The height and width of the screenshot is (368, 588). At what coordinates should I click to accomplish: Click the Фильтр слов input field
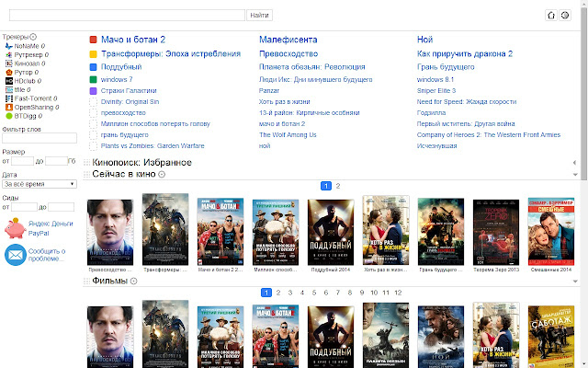(40, 138)
